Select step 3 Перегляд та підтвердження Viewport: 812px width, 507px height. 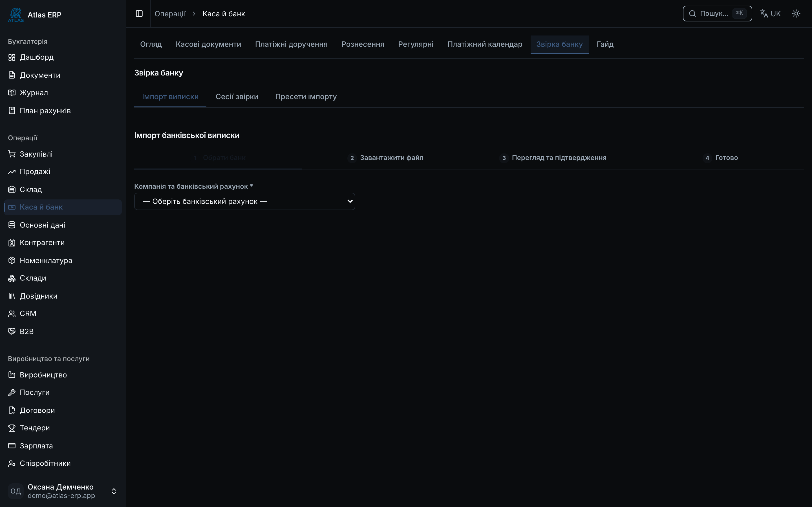pos(553,158)
